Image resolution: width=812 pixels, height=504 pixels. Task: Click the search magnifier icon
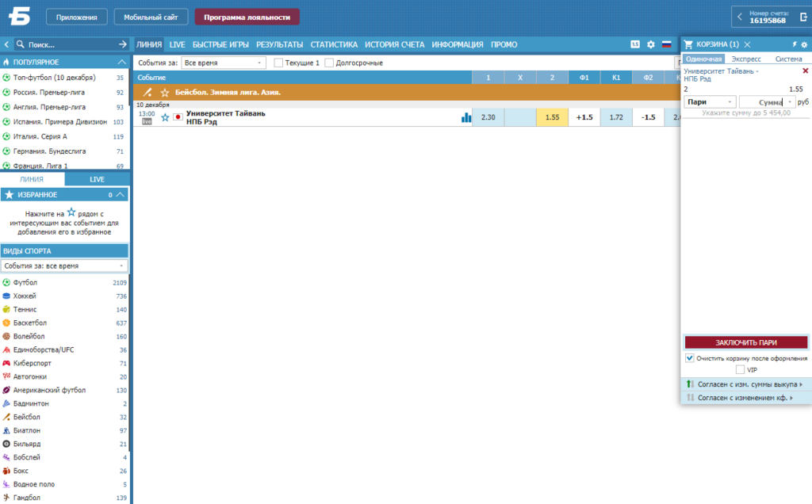coord(20,44)
